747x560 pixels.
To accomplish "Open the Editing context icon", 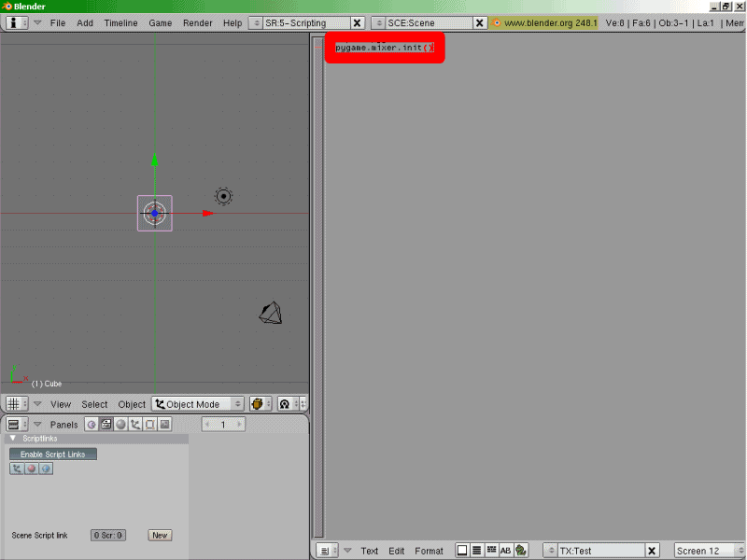I will pos(149,425).
